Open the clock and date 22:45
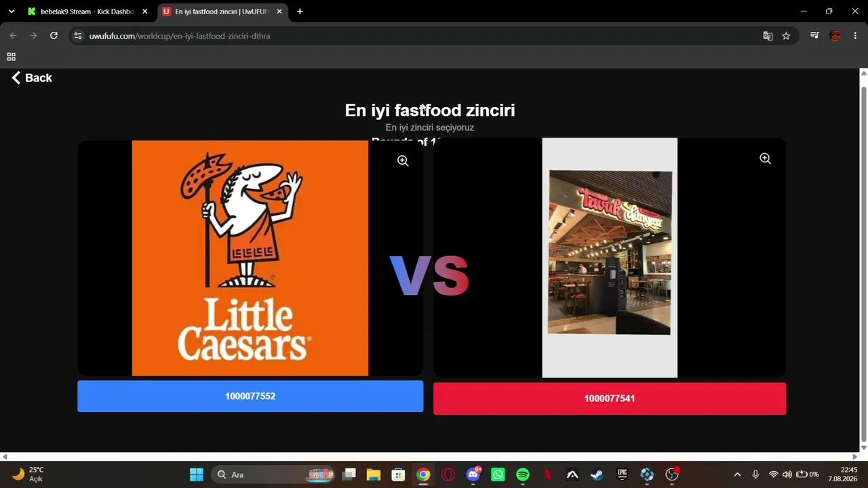 (x=842, y=474)
